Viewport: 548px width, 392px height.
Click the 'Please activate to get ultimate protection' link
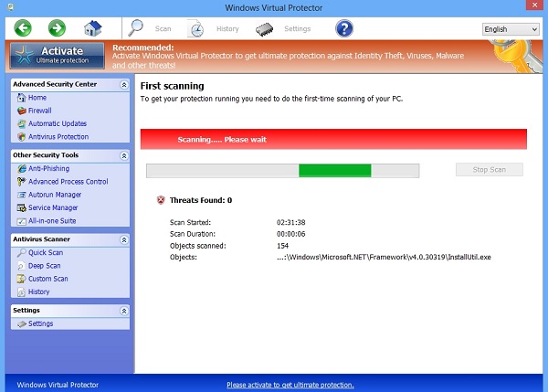tap(290, 385)
